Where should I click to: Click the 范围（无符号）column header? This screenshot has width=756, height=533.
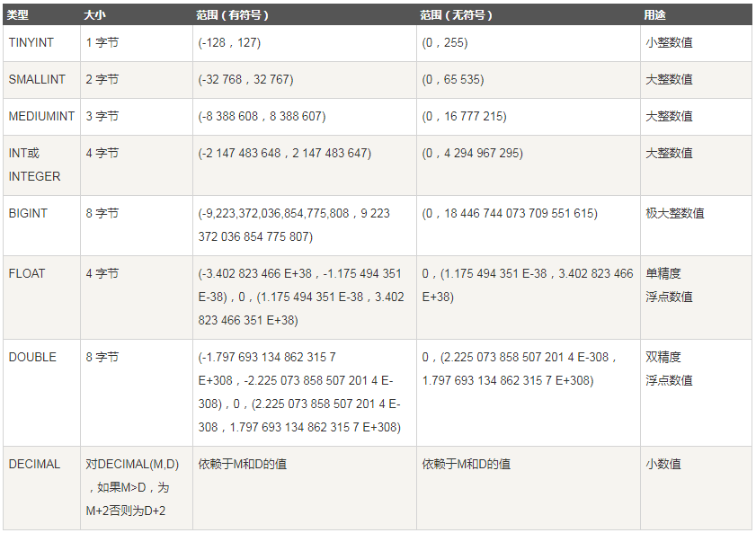(529, 15)
